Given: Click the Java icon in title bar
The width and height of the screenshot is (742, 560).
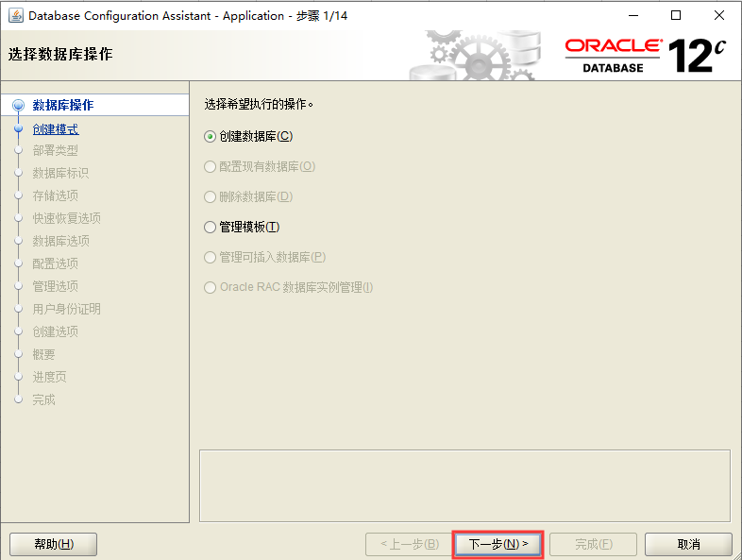Looking at the screenshot, I should (x=16, y=15).
